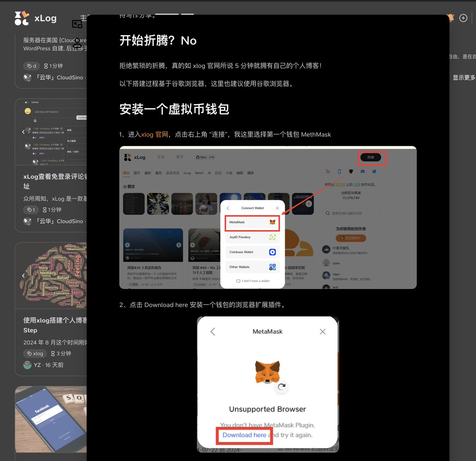This screenshot has width=476, height=461.
Task: Open the post titled 'xLog查看免登录评论'
Action: tap(55, 181)
